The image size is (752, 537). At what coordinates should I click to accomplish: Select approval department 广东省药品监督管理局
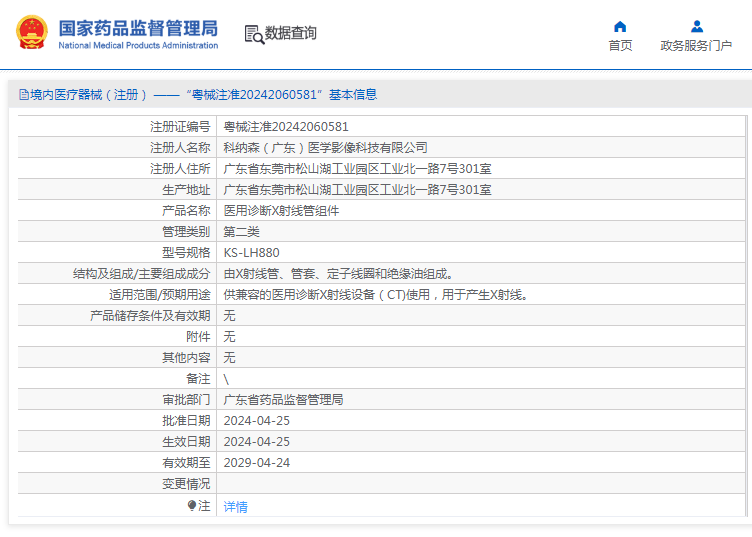point(283,400)
